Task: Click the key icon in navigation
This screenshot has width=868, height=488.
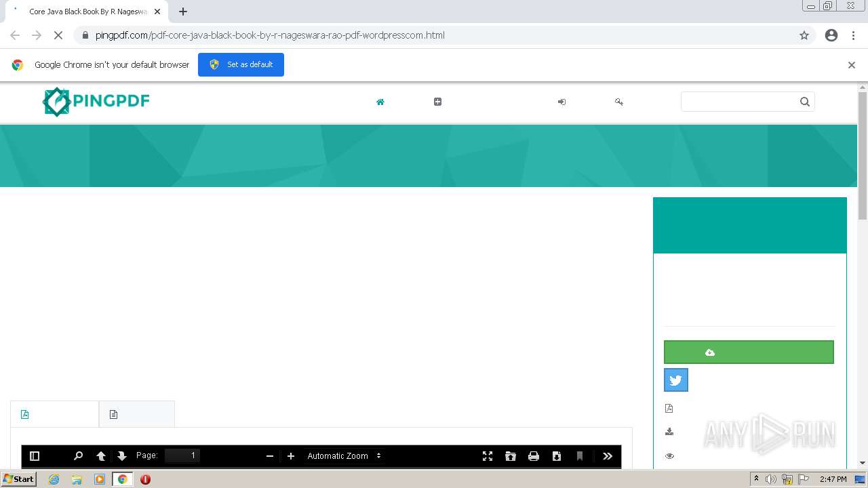Action: tap(619, 102)
